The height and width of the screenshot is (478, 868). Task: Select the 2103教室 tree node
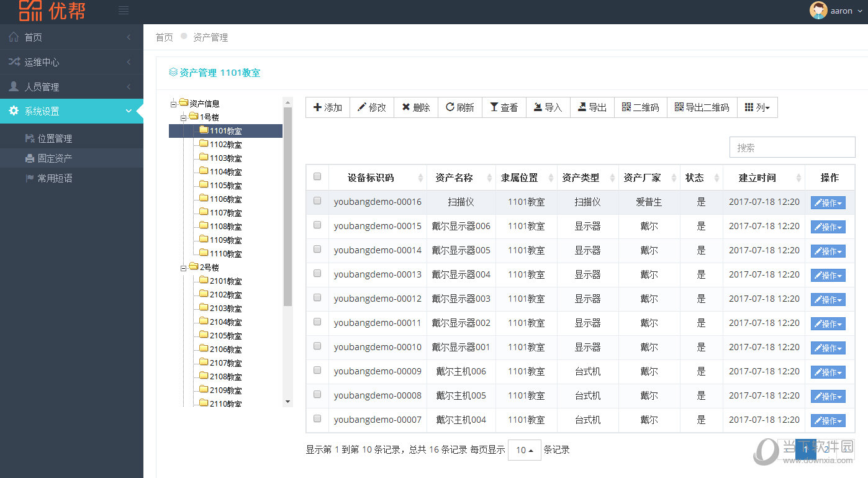tap(225, 309)
